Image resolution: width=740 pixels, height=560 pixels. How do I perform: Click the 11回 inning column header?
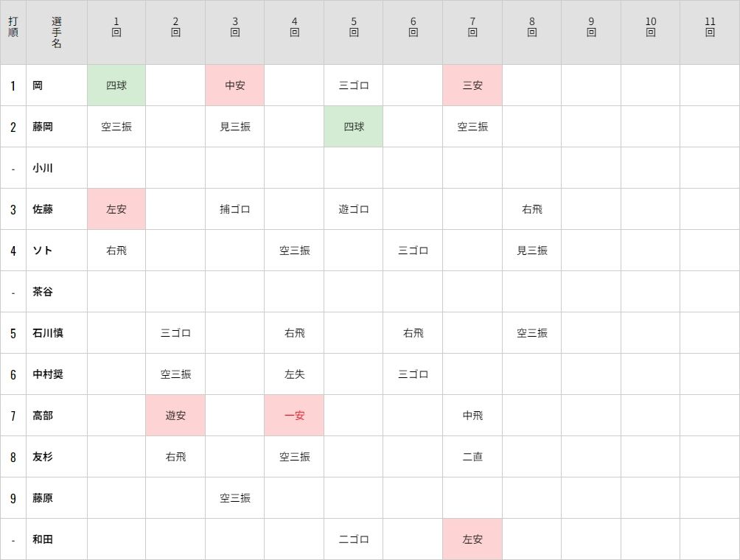[710, 27]
